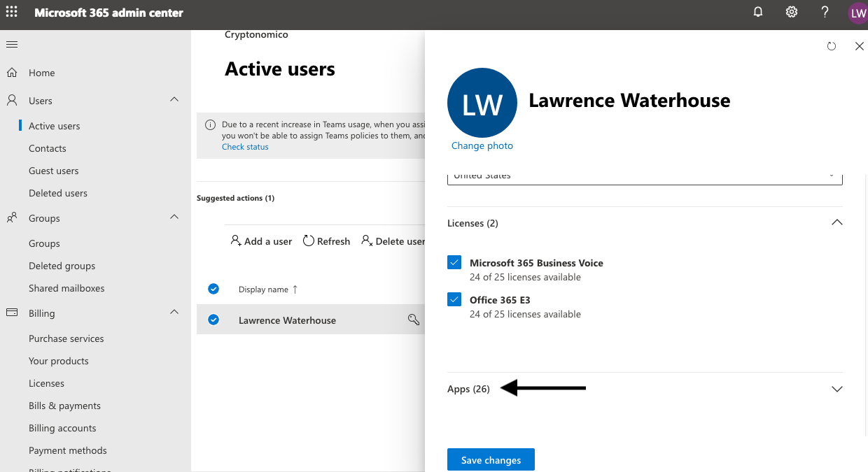Click the Add a user icon

click(236, 241)
